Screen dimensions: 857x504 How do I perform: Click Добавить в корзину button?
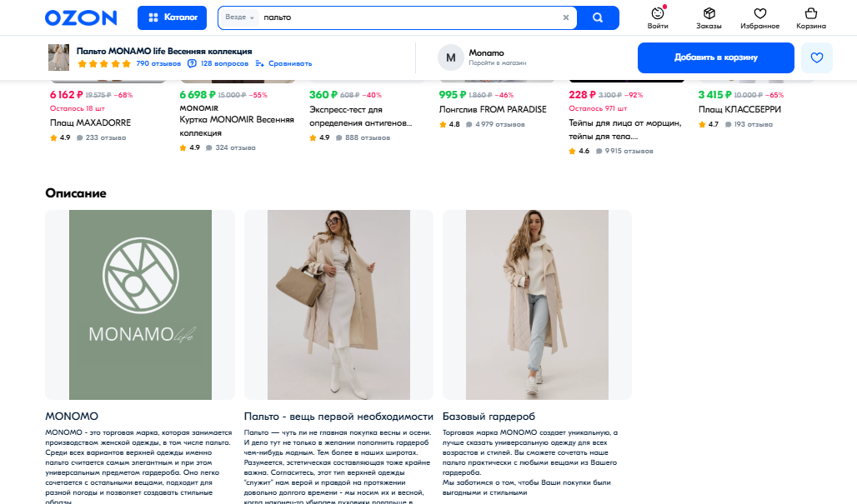715,57
